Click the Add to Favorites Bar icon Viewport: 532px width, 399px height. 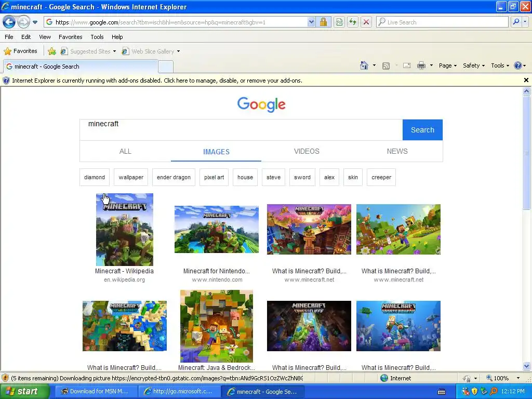[52, 51]
